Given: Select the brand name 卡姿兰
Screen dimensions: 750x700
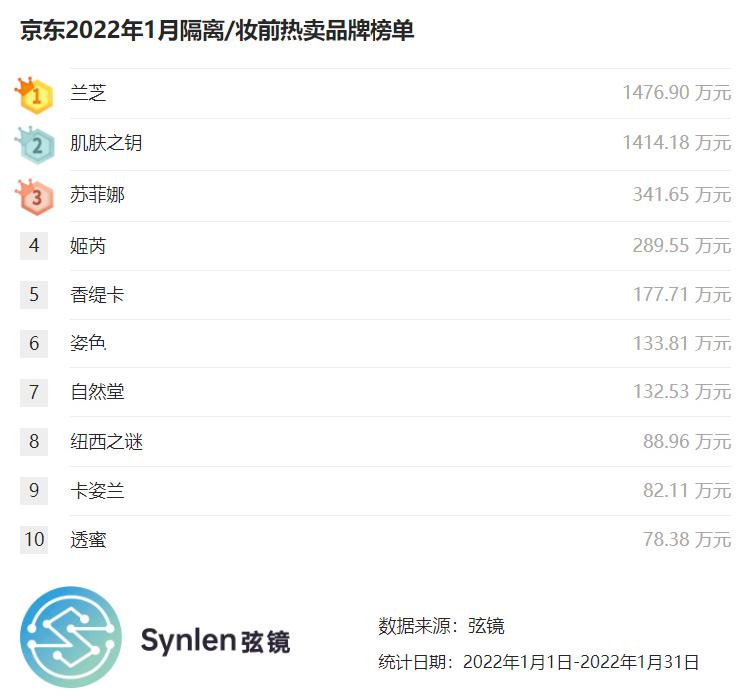Looking at the screenshot, I should click(x=97, y=490).
